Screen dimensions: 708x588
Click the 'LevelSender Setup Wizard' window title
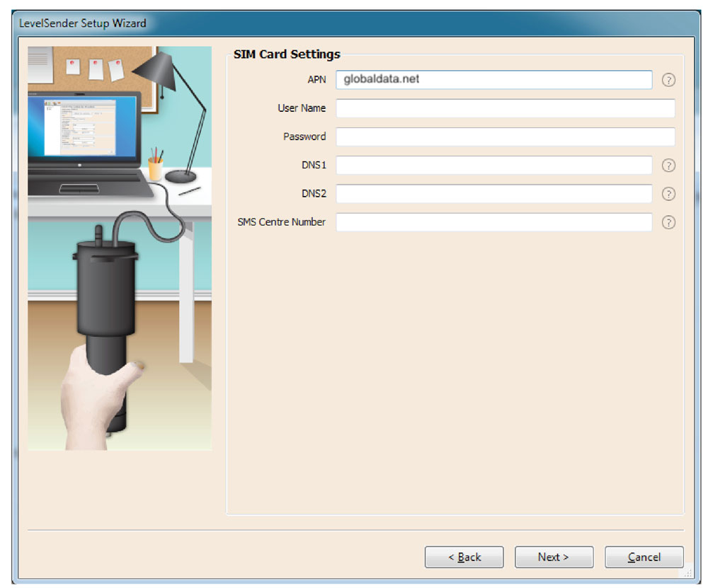pos(83,23)
